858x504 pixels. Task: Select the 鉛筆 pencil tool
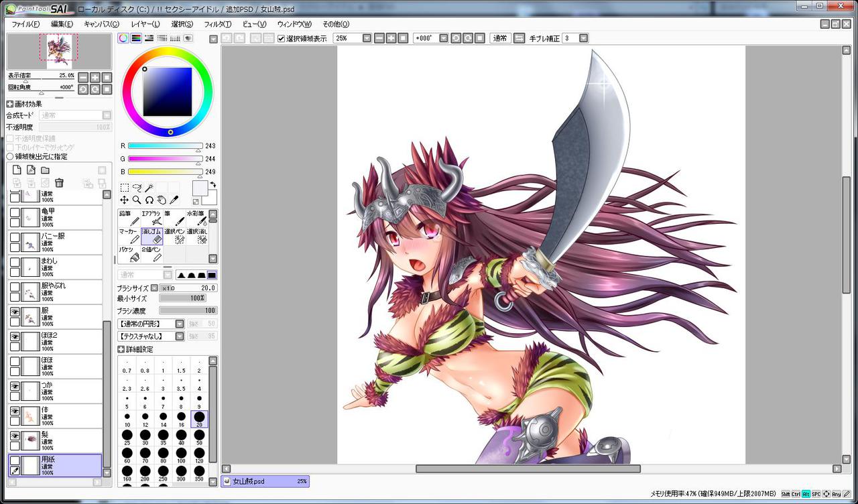coord(129,218)
